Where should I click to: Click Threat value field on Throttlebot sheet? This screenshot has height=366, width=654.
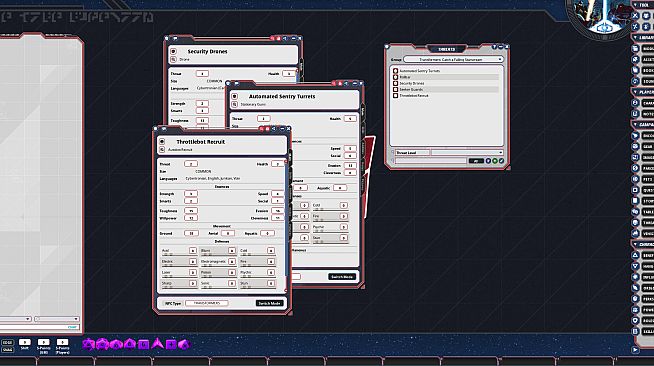(x=191, y=164)
